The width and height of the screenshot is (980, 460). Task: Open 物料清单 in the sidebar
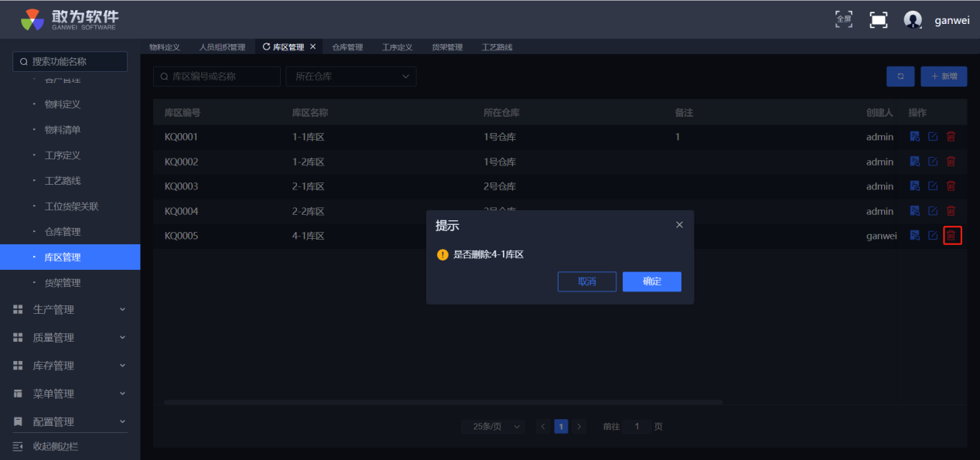click(x=63, y=130)
